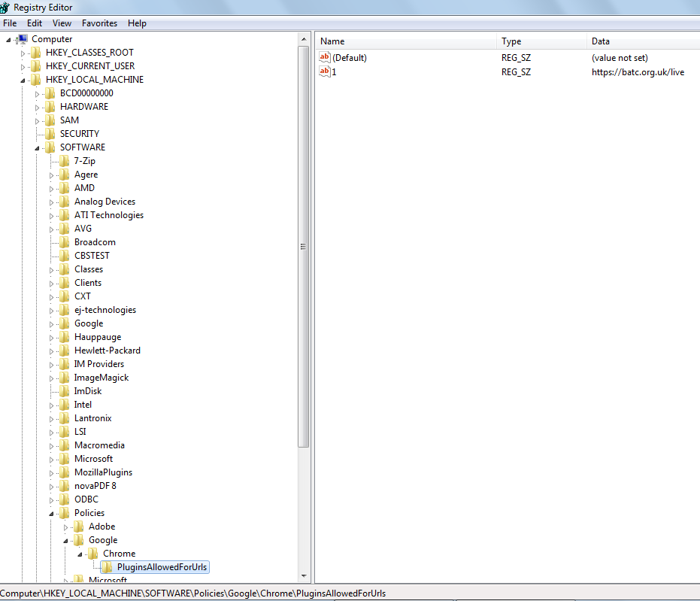The height and width of the screenshot is (601, 700).
Task: Expand the HKEY_CLASSES_ROOT key
Action: [x=23, y=53]
